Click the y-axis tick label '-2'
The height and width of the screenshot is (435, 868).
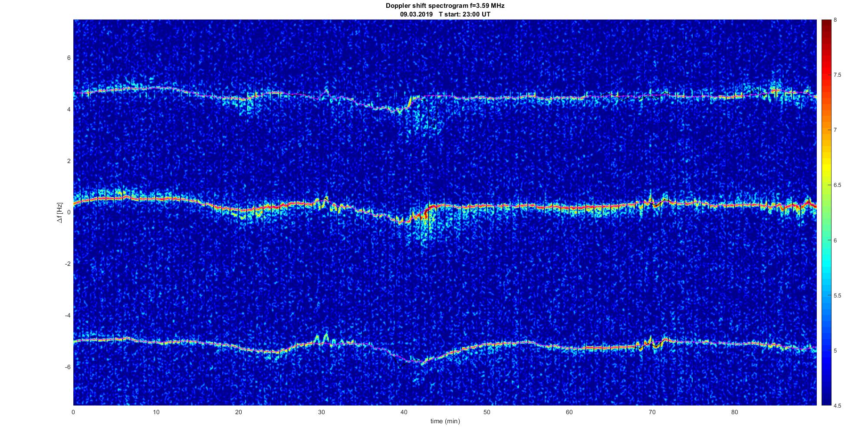pyautogui.click(x=68, y=264)
